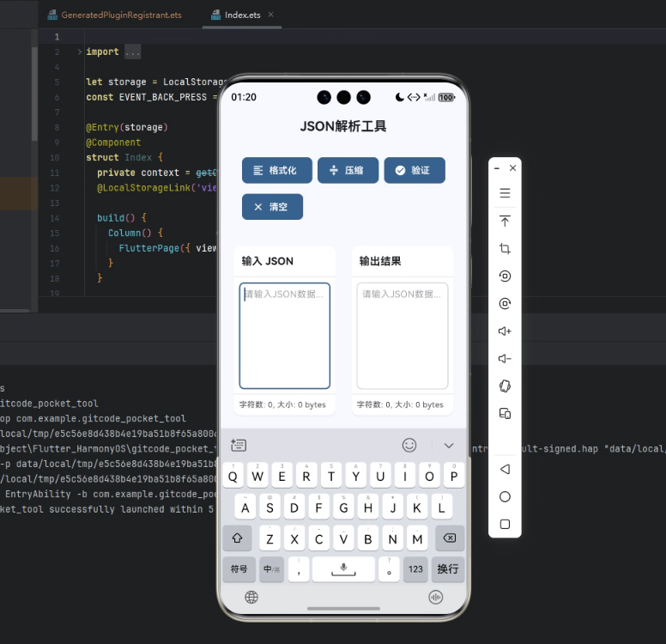Click the 'struct Index' code line
The width and height of the screenshot is (666, 644).
tap(124, 157)
